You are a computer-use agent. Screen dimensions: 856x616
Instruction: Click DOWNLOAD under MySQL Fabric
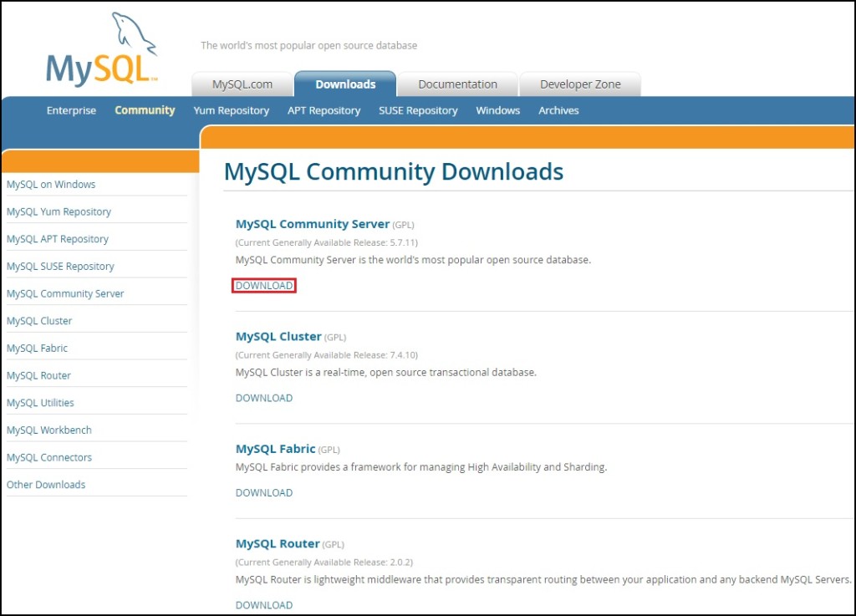tap(264, 493)
